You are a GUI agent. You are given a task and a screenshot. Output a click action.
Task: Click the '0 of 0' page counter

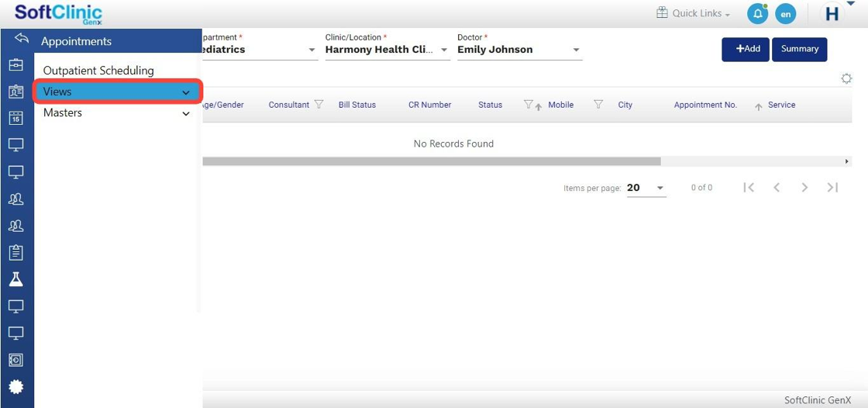(701, 188)
